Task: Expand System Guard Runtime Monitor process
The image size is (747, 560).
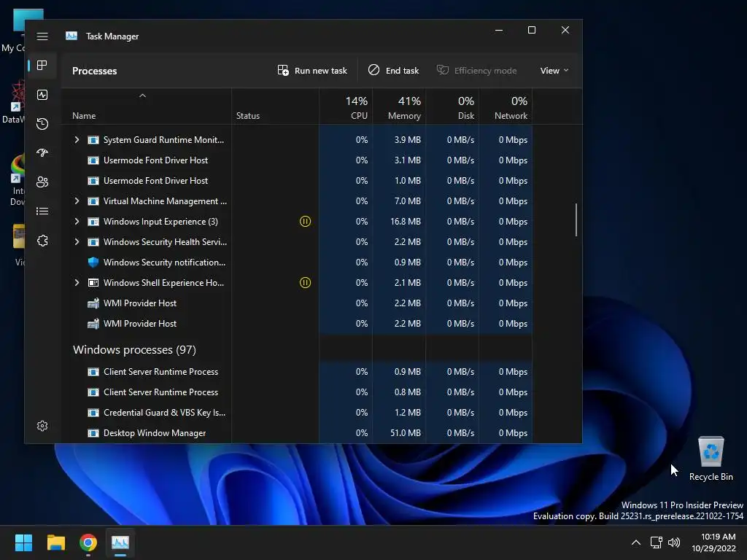Action: [77, 139]
